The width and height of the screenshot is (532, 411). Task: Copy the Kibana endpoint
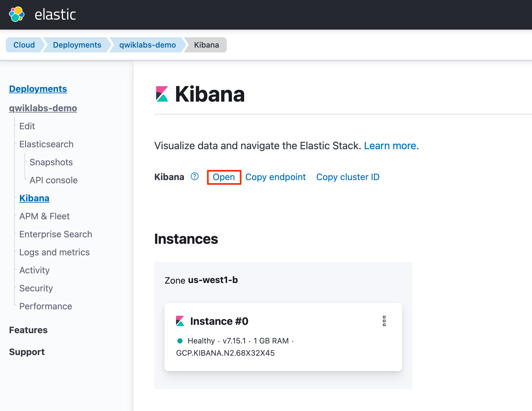point(275,177)
